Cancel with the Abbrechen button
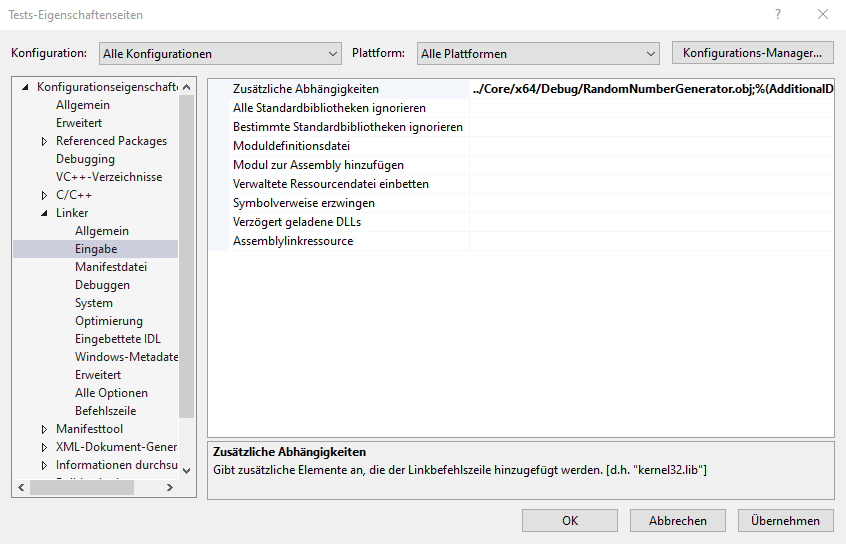846x544 pixels. coord(678,521)
